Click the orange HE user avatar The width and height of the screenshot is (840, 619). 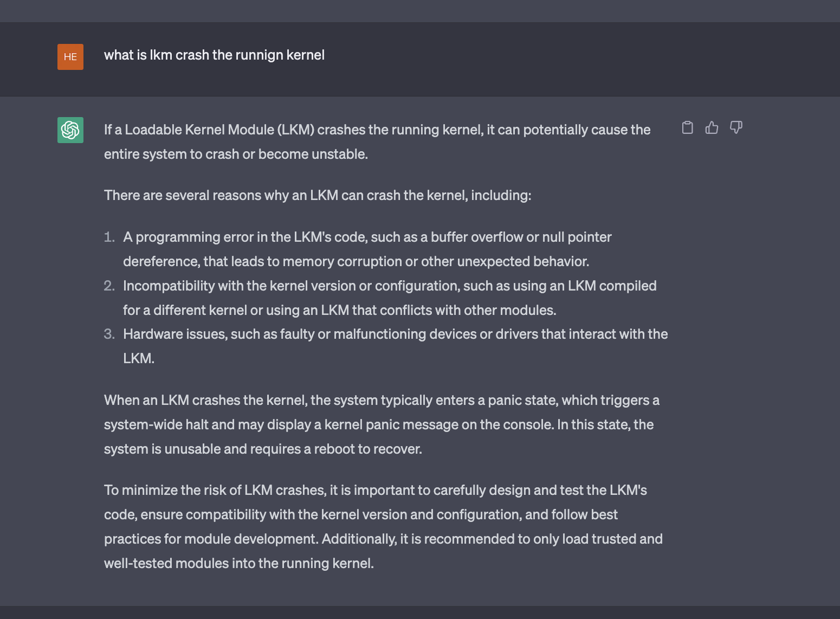click(x=70, y=57)
